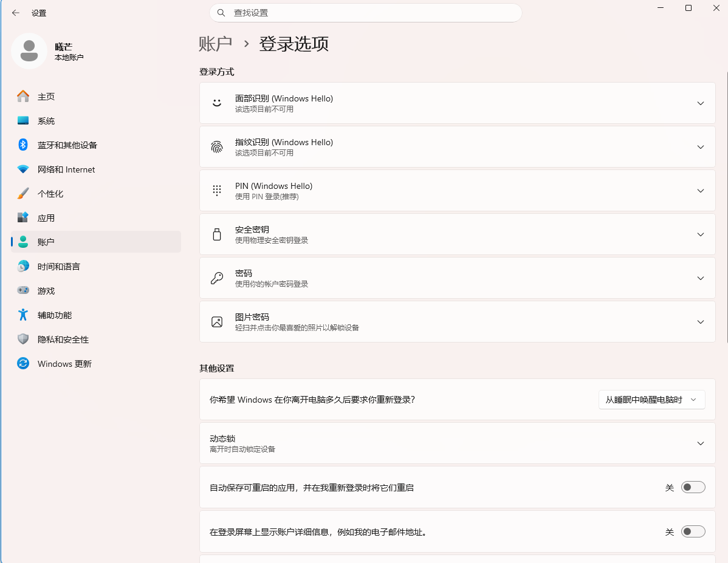Click the Apps icon in sidebar
The width and height of the screenshot is (728, 563).
[x=23, y=217]
